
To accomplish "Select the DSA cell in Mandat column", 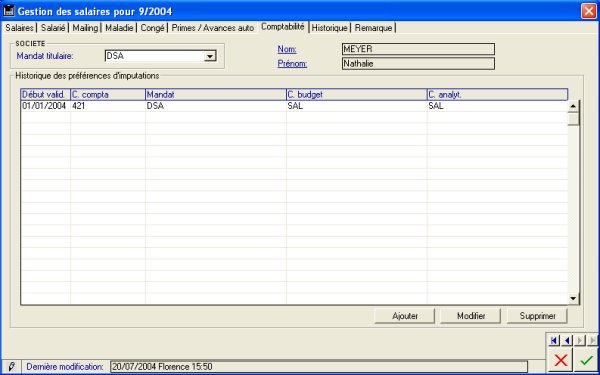I will pyautogui.click(x=216, y=106).
